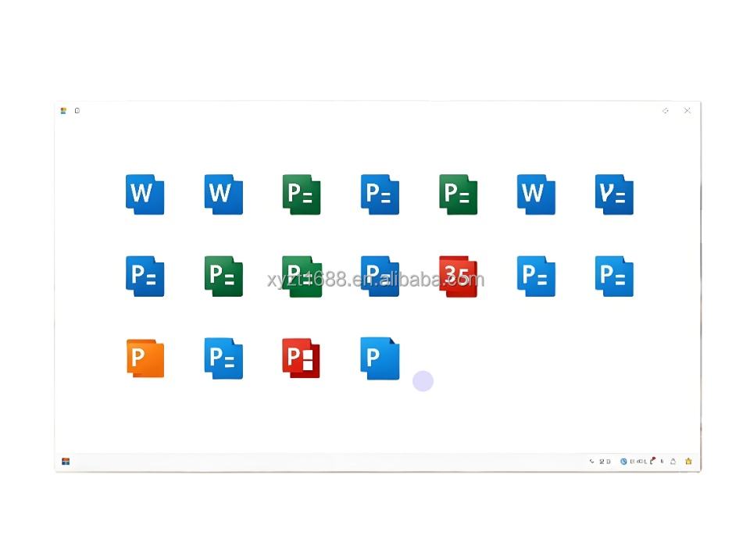Open the third blue W icon in top row
Screen dimensions: 750x560
[536, 194]
